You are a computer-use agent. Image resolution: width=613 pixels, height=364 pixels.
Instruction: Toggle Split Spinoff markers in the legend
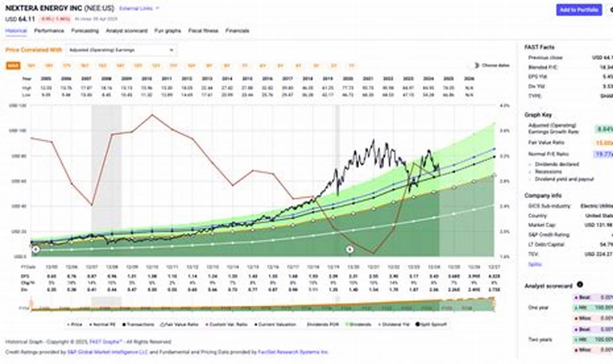pos(431,324)
